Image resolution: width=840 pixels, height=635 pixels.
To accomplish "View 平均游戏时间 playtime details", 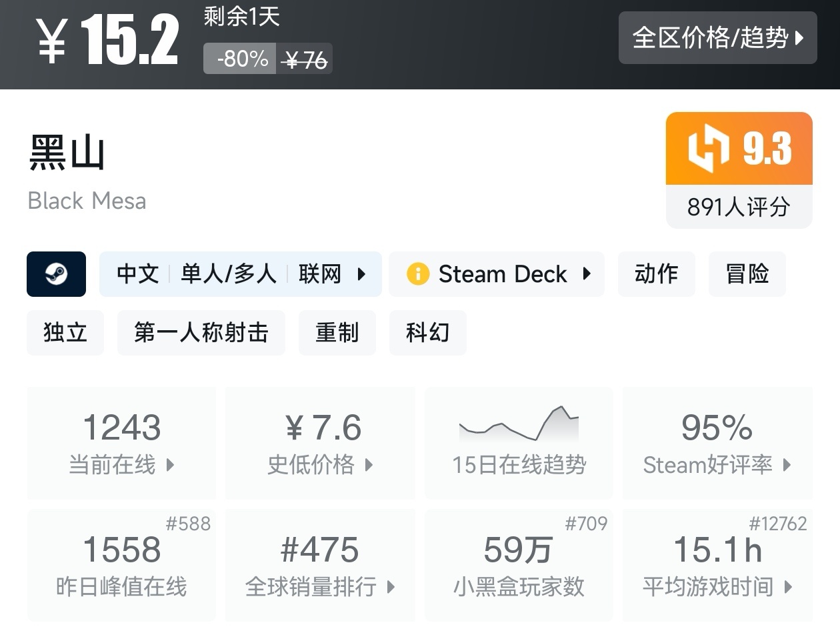I will pos(717,564).
